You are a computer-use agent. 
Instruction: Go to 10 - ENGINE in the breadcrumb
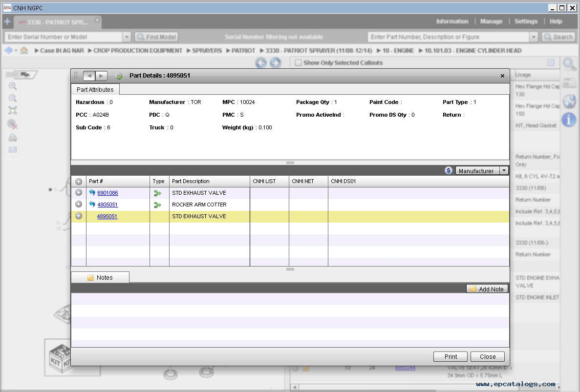(398, 51)
